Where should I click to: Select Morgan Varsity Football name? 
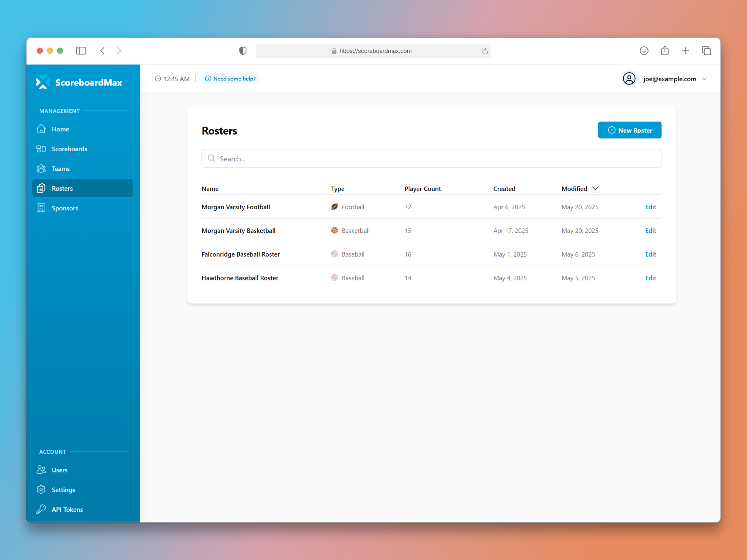(236, 207)
